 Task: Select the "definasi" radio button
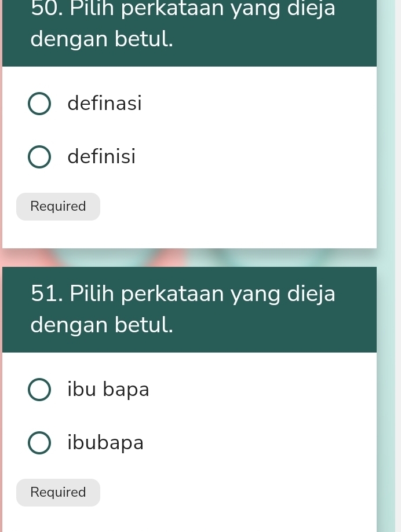coord(39,104)
